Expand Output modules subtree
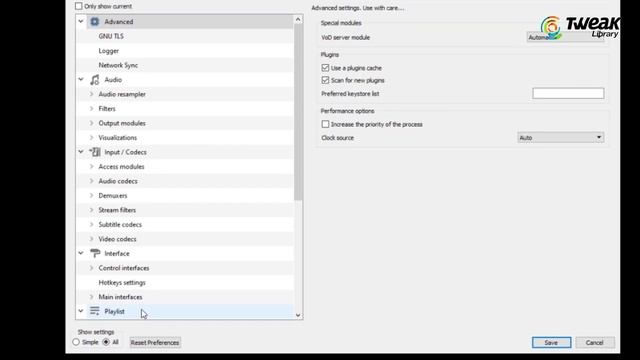The image size is (640, 360). (91, 123)
